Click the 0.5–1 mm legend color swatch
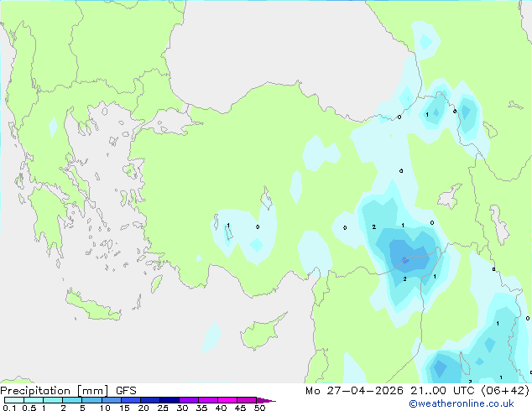The width and height of the screenshot is (532, 411). pyautogui.click(x=34, y=400)
